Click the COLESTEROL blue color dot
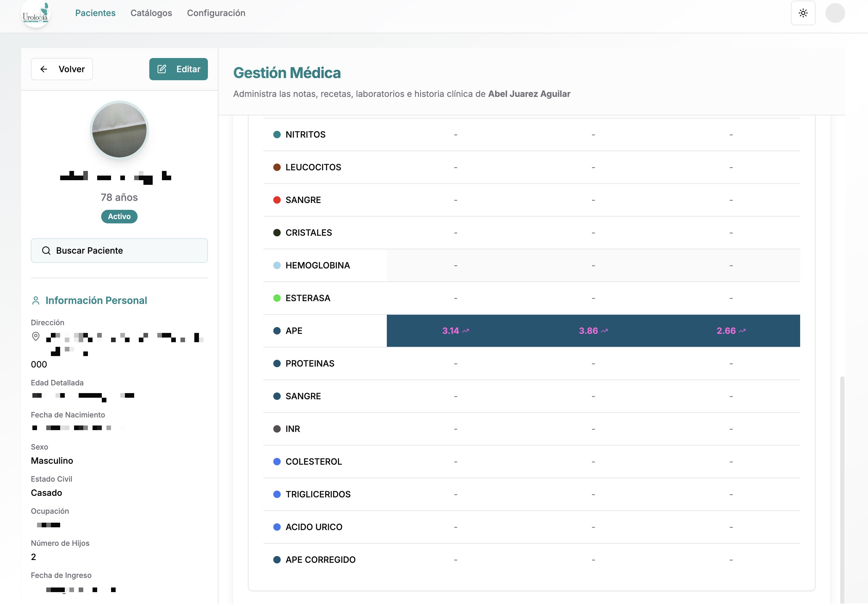 277,462
